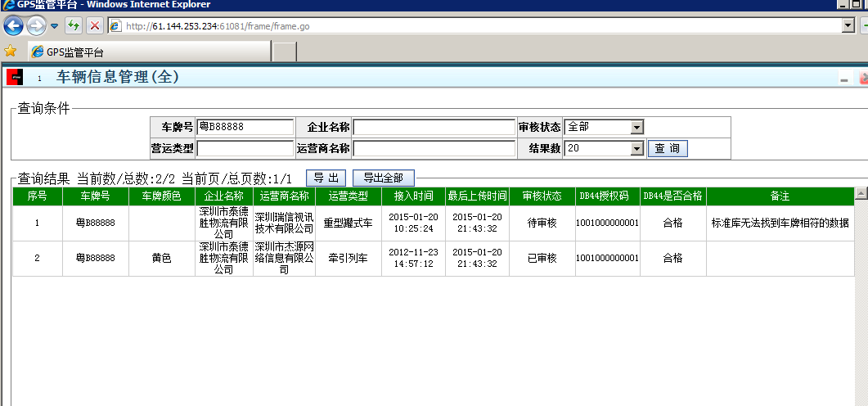Click 牵引列车 vehicle type cell
The width and height of the screenshot is (868, 406).
349,258
